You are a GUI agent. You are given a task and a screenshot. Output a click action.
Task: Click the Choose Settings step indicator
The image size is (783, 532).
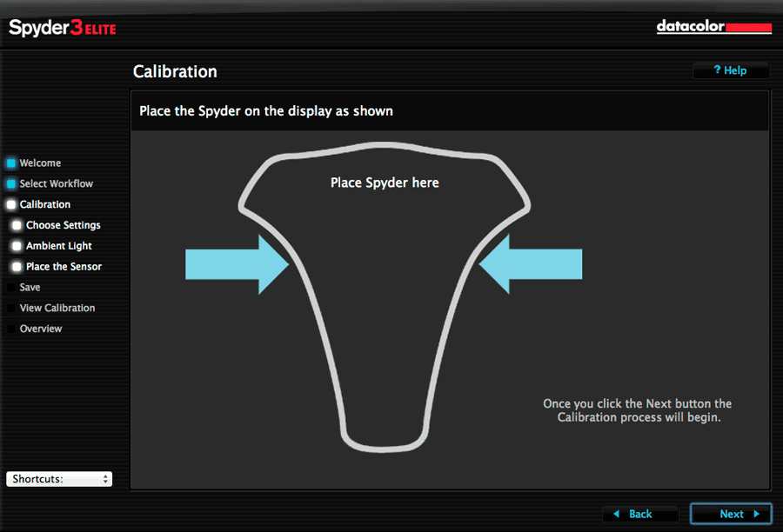[17, 225]
